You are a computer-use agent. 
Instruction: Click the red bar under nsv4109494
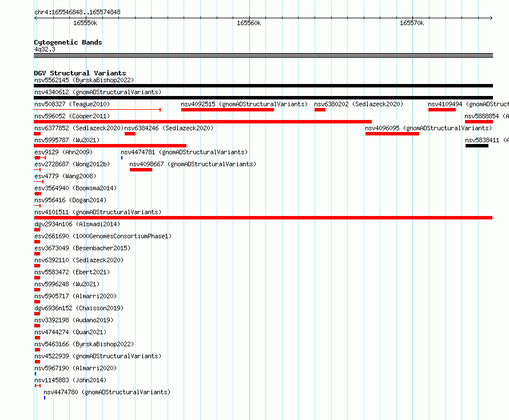pos(442,110)
